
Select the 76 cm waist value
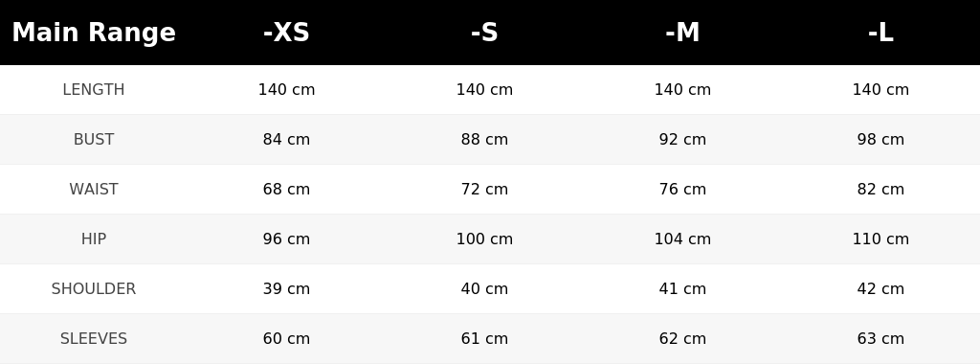tap(682, 189)
